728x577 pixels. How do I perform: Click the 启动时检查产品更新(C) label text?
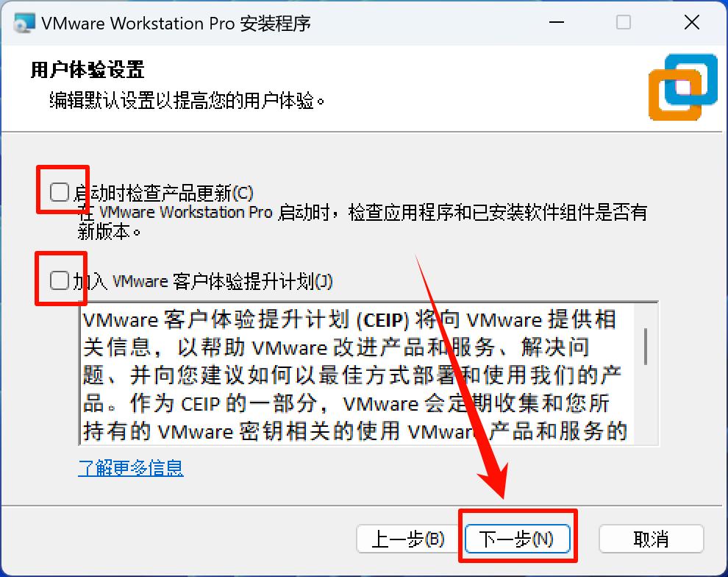tap(164, 193)
